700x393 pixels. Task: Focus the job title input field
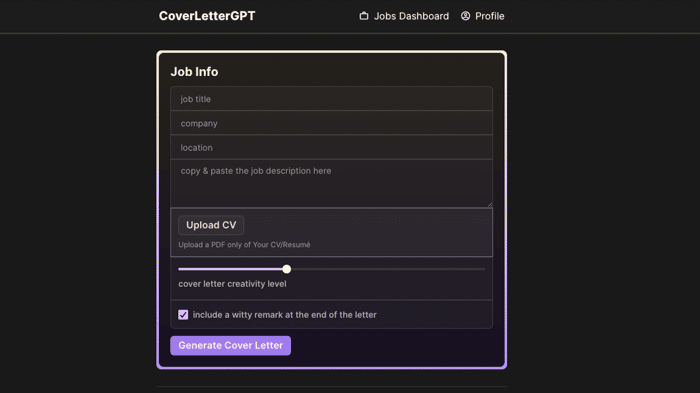tap(331, 99)
